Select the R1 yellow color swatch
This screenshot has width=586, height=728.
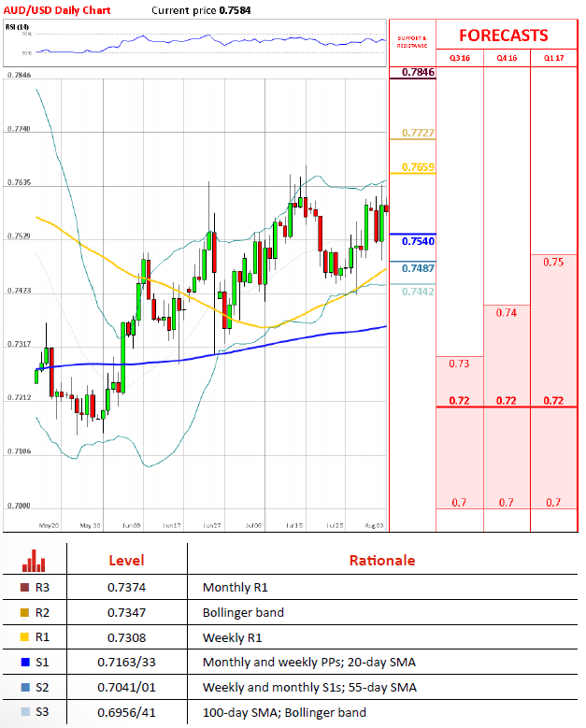pyautogui.click(x=25, y=637)
